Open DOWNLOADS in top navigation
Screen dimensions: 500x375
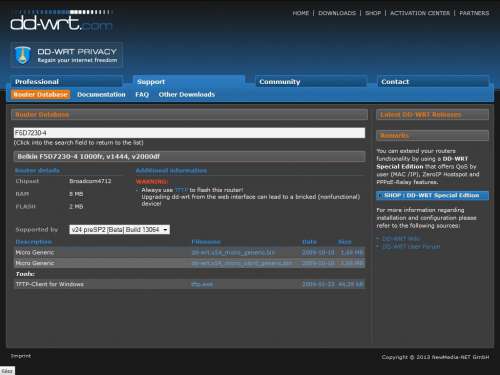337,13
